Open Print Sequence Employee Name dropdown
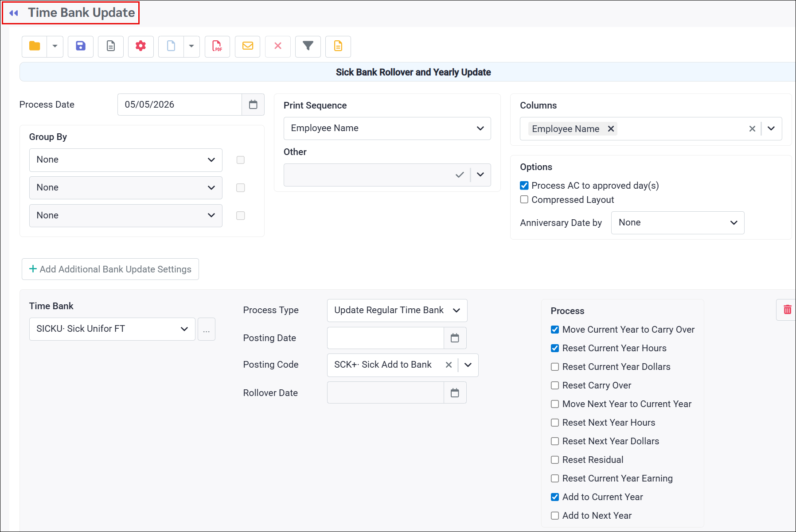Viewport: 796px width, 532px height. tap(387, 128)
